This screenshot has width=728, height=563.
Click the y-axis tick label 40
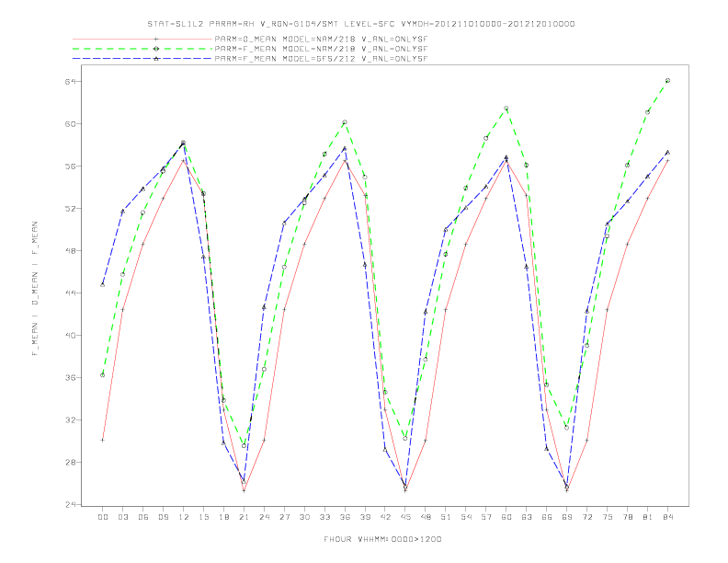click(71, 336)
